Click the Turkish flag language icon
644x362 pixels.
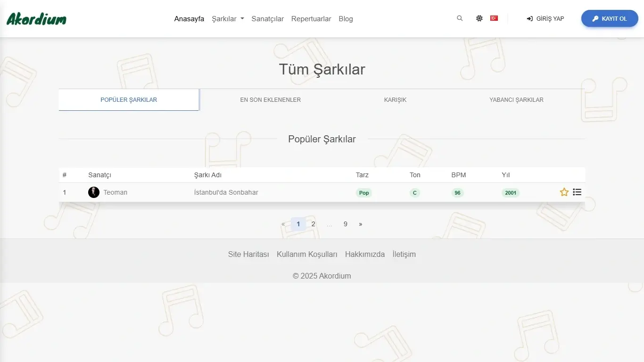[x=494, y=18]
